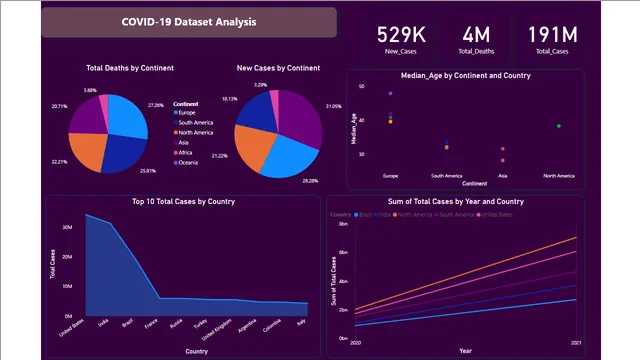The image size is (640, 360).
Task: Select South America in the Continent legend
Action: point(193,122)
